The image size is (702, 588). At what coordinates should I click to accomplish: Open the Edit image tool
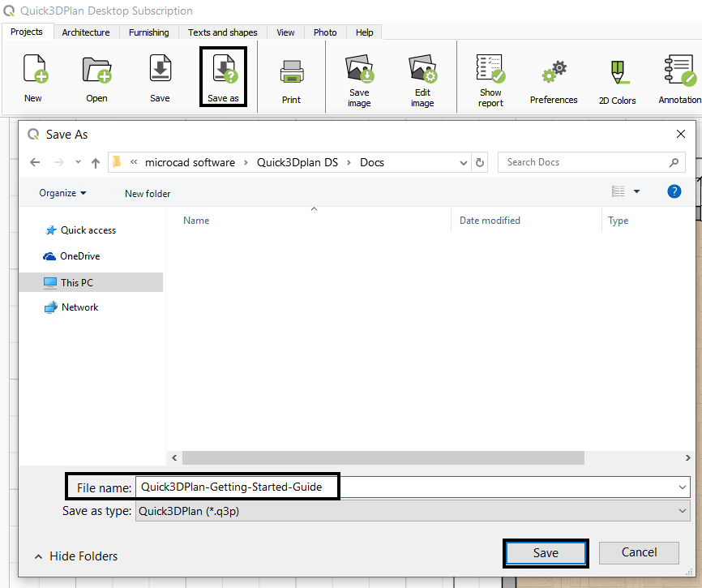(x=422, y=68)
